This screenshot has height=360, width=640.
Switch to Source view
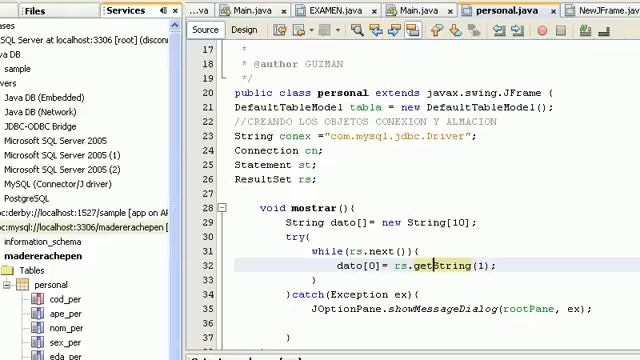click(205, 30)
